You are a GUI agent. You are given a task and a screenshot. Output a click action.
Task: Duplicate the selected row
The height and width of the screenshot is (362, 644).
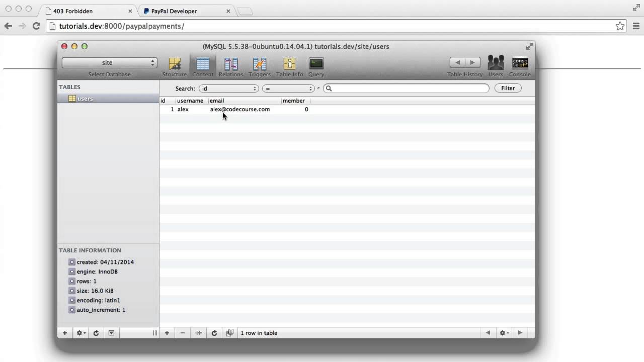point(199,333)
